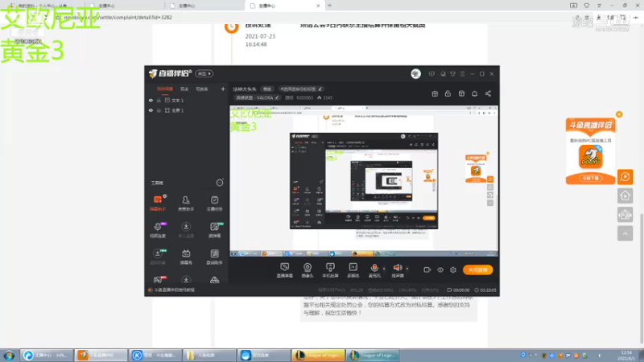Edit the VALORA category pill
This screenshot has width=644, height=362.
258,98
